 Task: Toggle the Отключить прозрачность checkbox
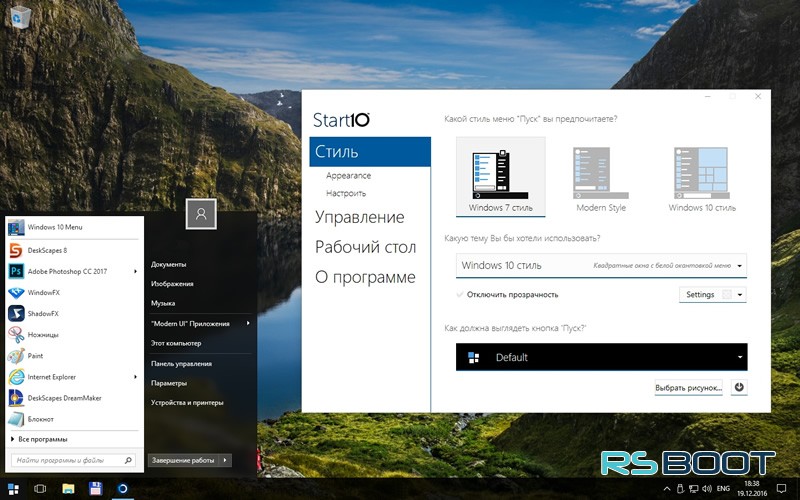[x=460, y=295]
